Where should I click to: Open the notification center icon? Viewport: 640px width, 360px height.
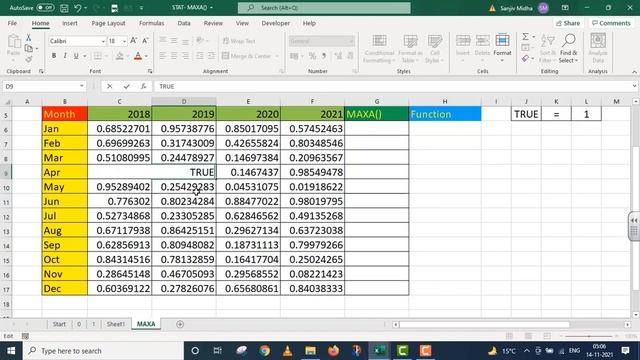tap(625, 351)
